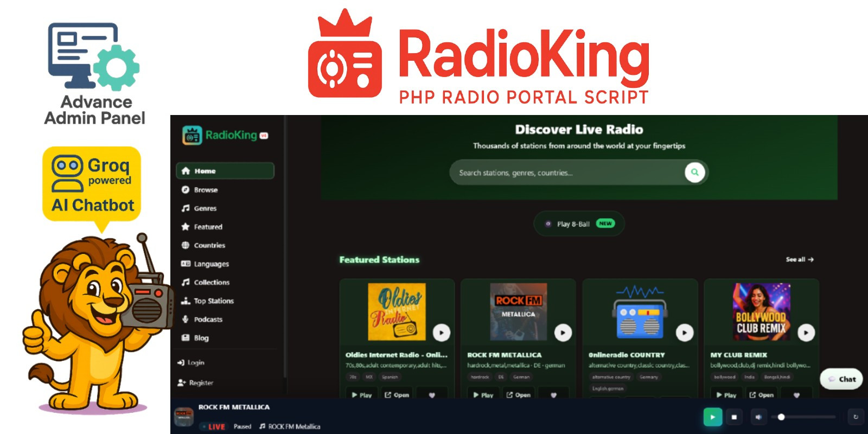Click the bollywood tag on CLUB REMIX card
Viewport: 868px width, 434px height.
tap(724, 377)
